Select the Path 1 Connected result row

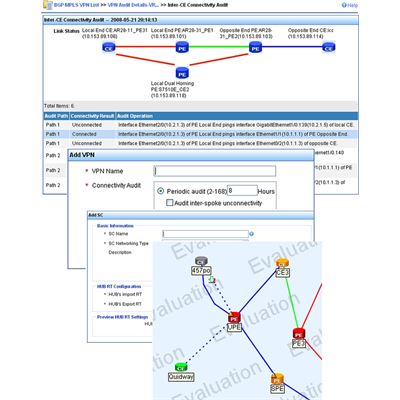(201, 134)
